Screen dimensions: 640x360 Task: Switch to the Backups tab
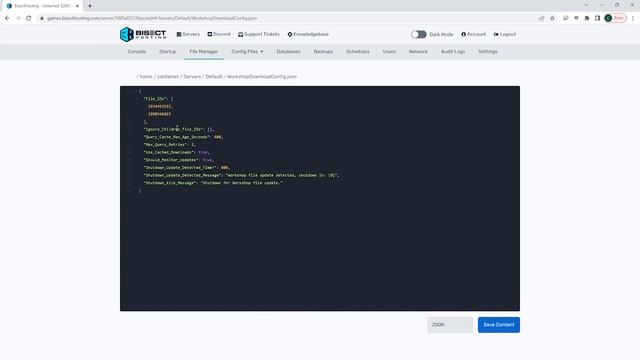tap(323, 51)
